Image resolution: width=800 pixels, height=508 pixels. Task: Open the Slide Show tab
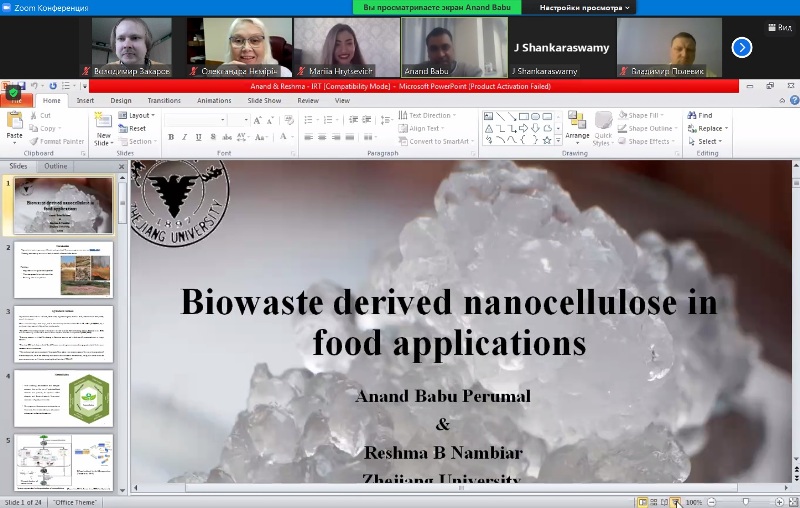click(x=264, y=100)
